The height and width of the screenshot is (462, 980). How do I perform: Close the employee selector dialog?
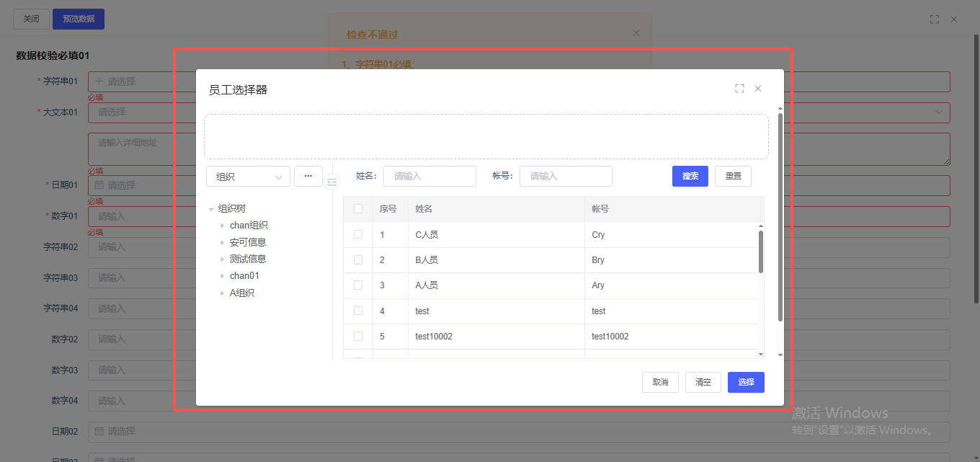758,89
